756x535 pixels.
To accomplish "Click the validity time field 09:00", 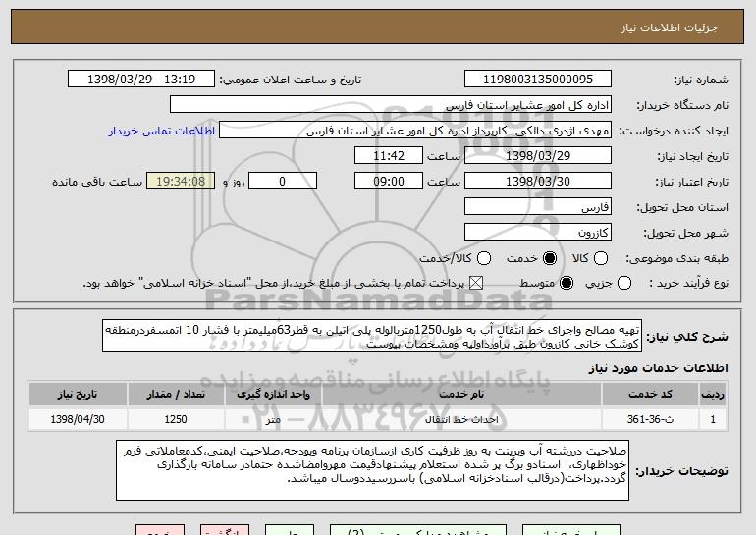I will [389, 182].
